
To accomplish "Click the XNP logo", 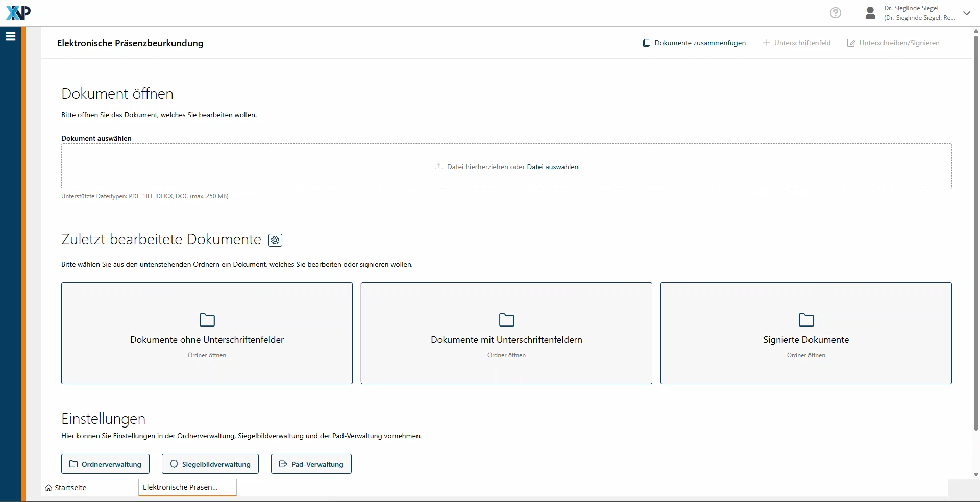I will coord(18,13).
